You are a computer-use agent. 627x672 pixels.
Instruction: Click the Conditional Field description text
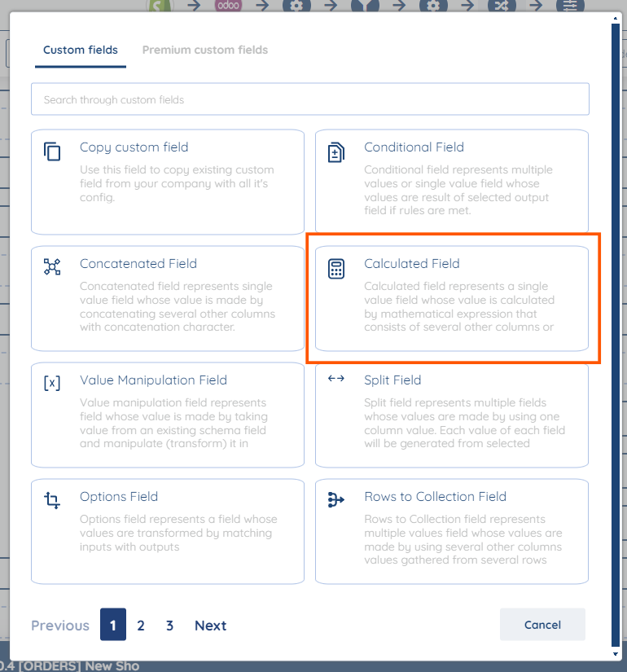point(458,190)
